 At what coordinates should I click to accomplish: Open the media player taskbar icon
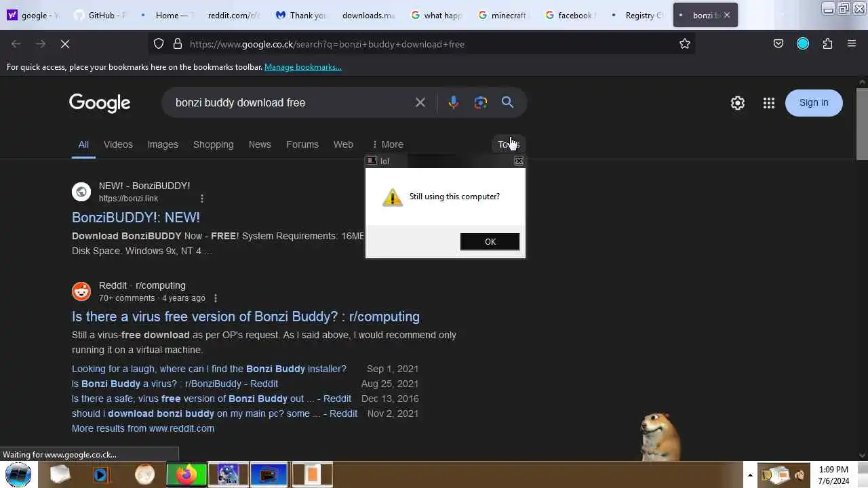tap(101, 474)
